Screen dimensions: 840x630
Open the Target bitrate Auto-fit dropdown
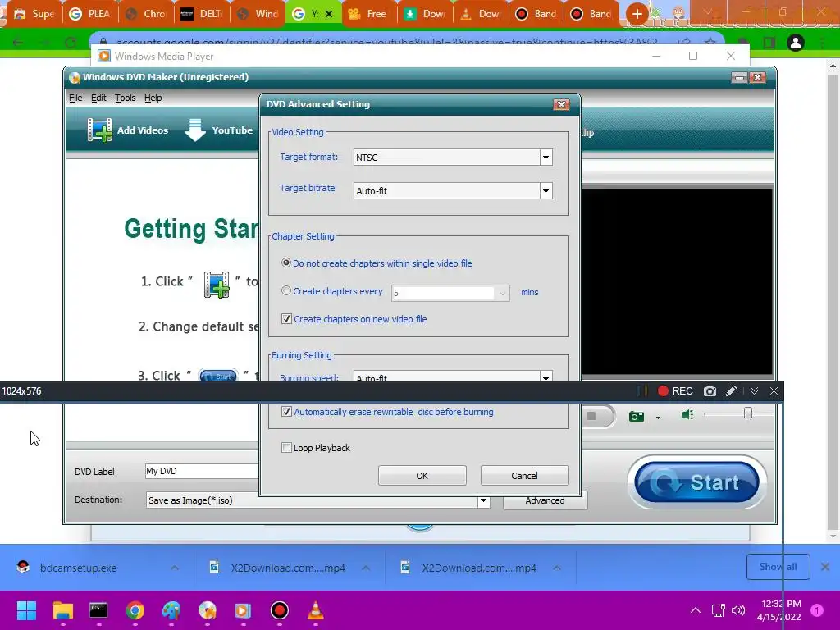coord(546,190)
